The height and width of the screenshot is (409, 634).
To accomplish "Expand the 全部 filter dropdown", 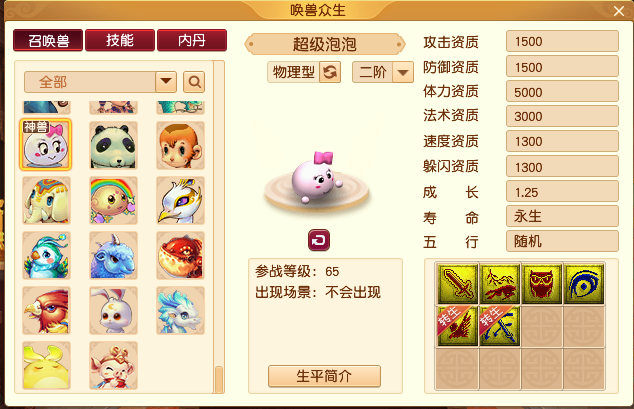I will (x=166, y=82).
